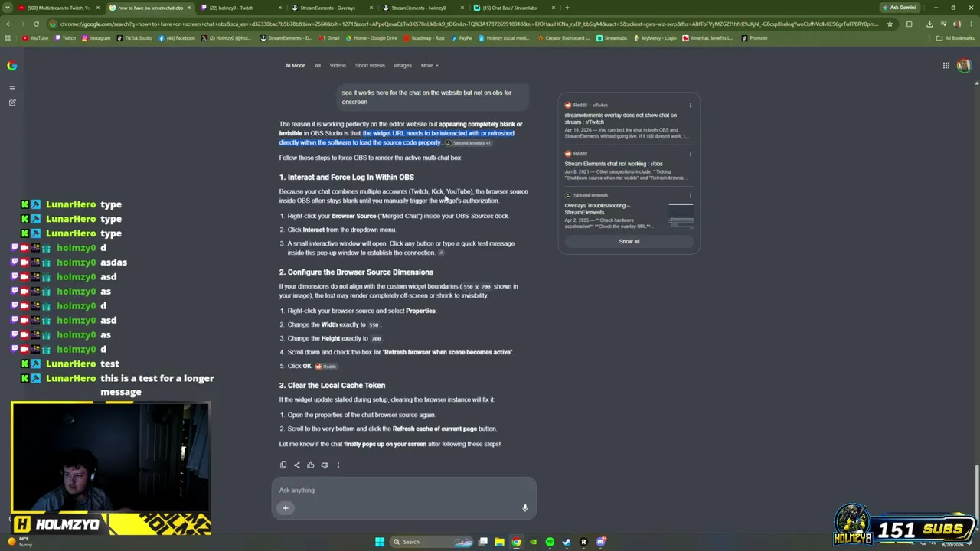Give the AI answer a thumbs down

325,465
